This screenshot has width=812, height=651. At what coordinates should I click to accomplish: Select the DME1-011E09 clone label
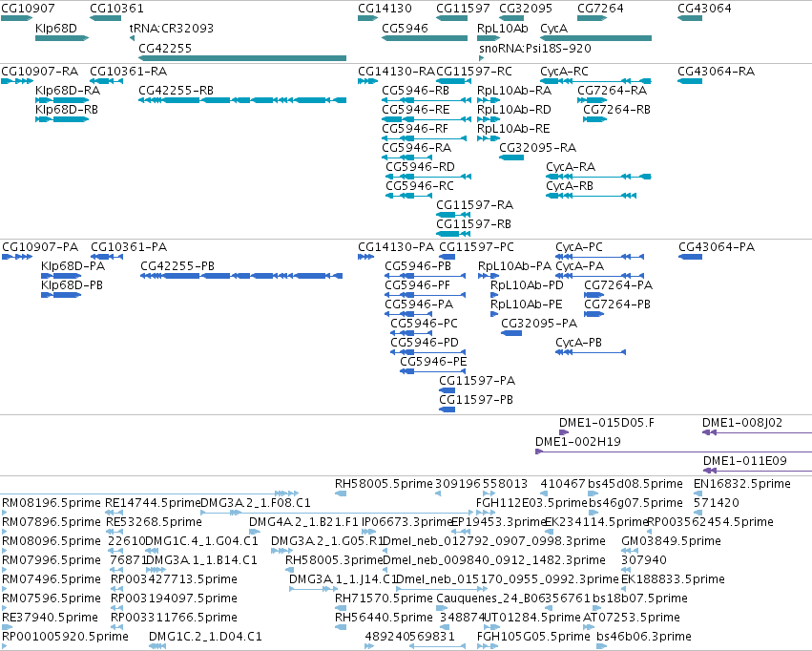[x=744, y=460]
